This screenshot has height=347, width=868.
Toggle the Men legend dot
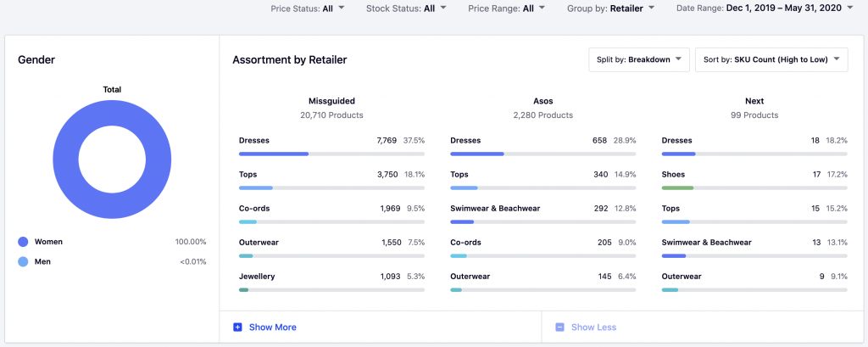tap(23, 262)
